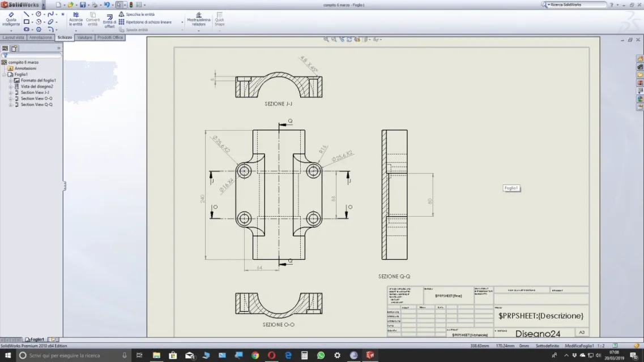The height and width of the screenshot is (362, 644).
Task: Collapse the Foglio1 tree node
Action: [x=5, y=75]
